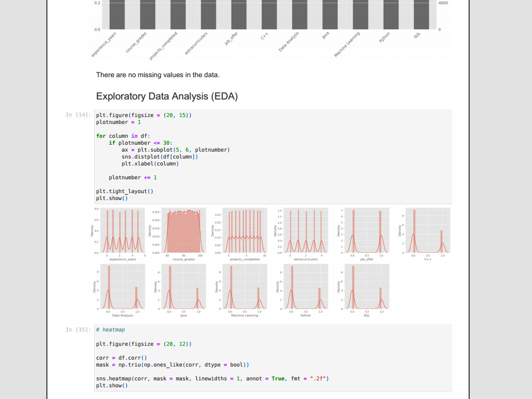Click the 'There are no missing values' text
Viewport: 532px width, 399px height.
click(158, 75)
